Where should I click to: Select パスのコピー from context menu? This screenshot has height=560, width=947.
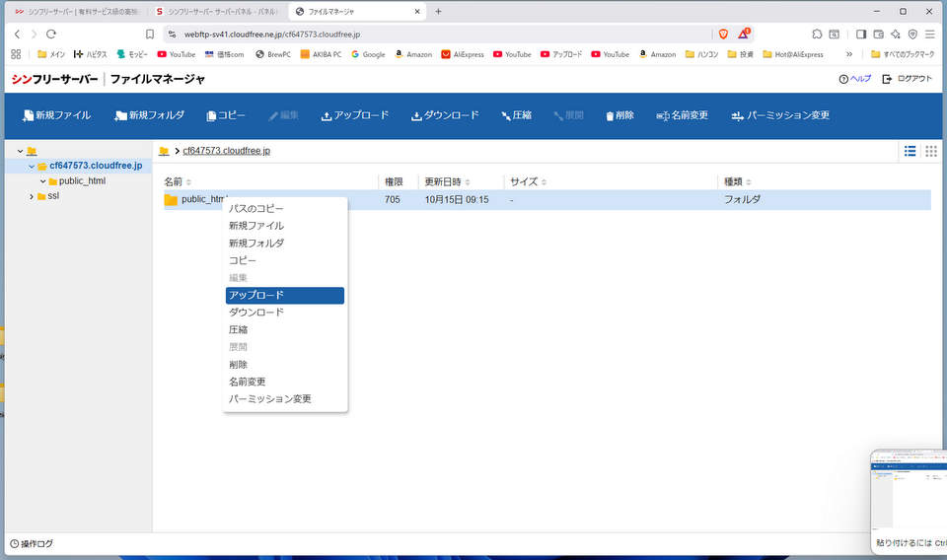[255, 209]
